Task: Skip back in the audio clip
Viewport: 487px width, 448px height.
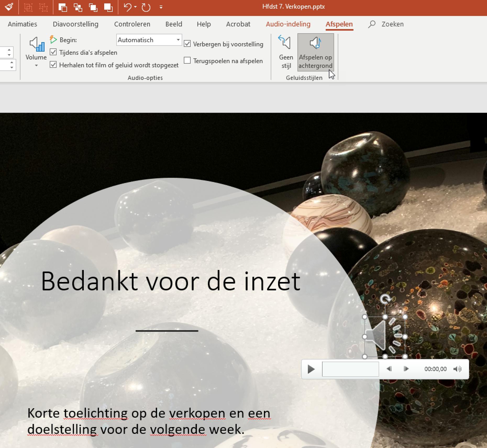Action: pyautogui.click(x=389, y=369)
